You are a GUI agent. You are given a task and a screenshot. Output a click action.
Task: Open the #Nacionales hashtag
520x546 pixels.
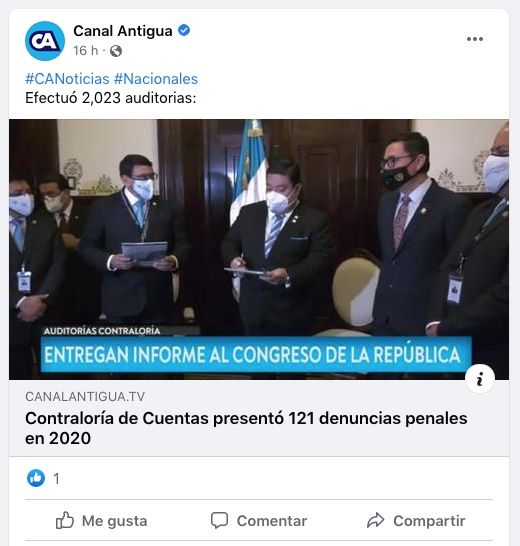pos(156,79)
